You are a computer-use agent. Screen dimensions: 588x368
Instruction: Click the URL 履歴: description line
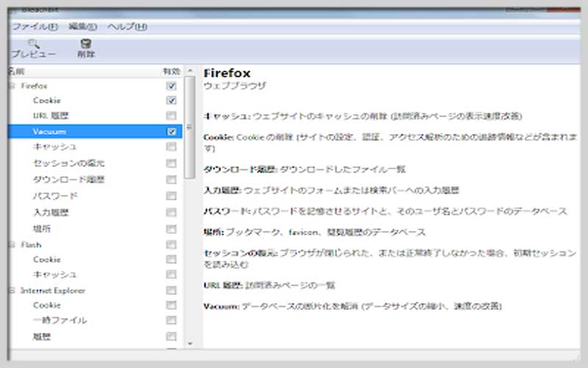coord(269,286)
